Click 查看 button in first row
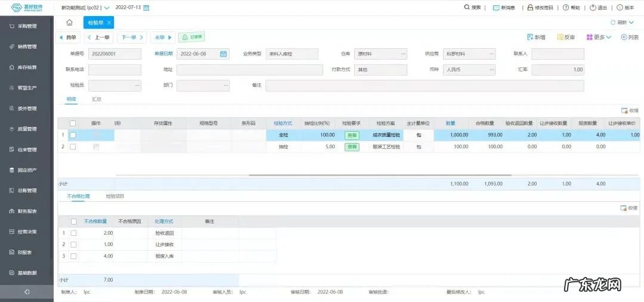Image resolution: width=644 pixels, height=302 pixels. (x=352, y=135)
